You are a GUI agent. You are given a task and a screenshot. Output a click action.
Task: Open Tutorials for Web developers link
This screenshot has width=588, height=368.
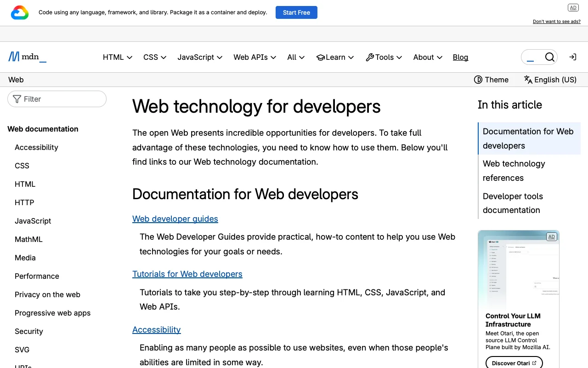(187, 274)
